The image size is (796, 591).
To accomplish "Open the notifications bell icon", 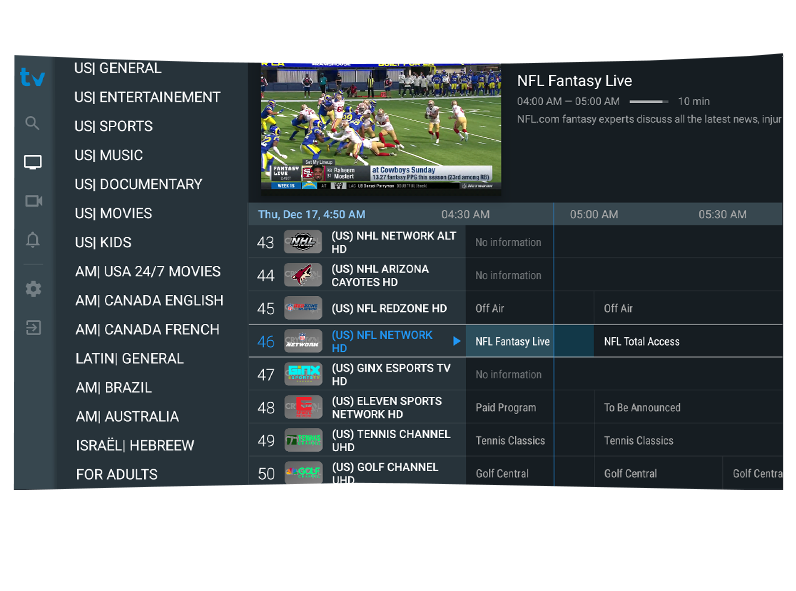I will pos(32,240).
